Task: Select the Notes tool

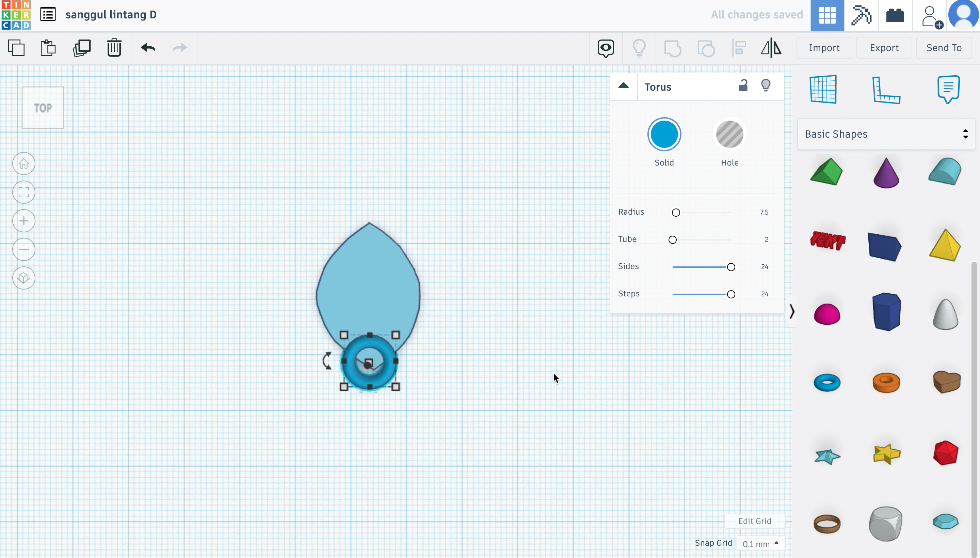Action: tap(948, 89)
